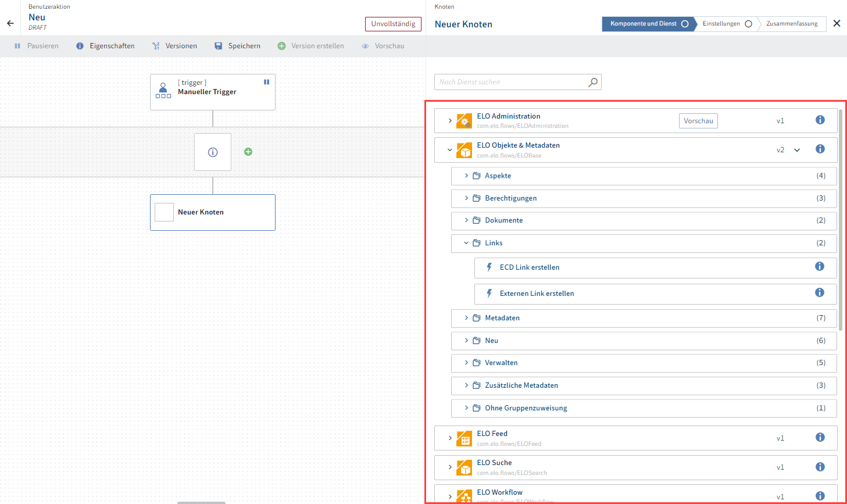Show info for ELO Administration
This screenshot has width=847, height=504.
820,120
